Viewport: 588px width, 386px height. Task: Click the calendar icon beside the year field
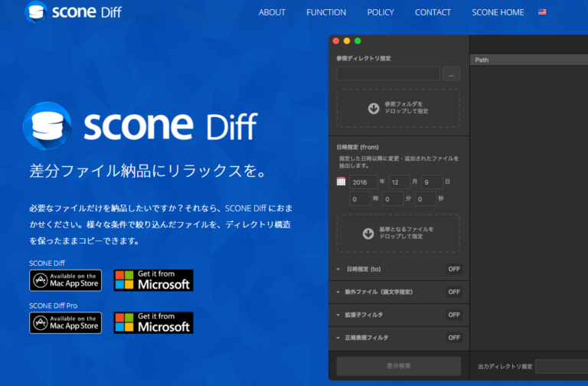click(x=341, y=182)
